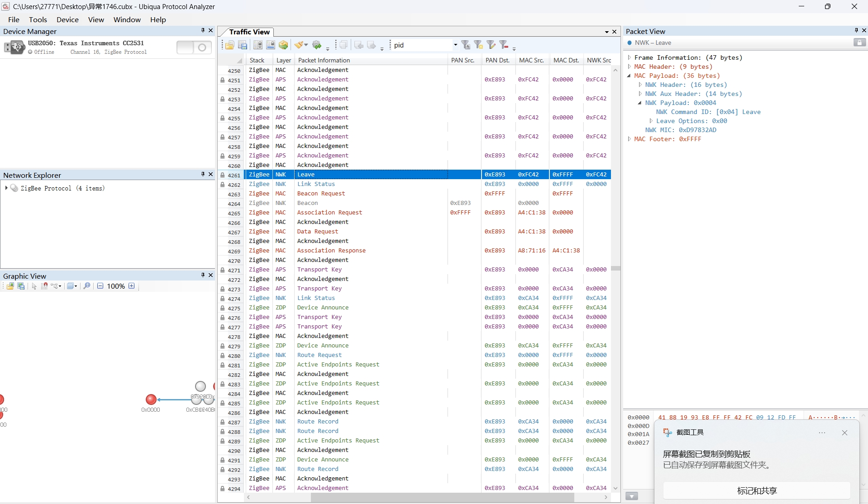
Task: Expand Frame Information in Packet View
Action: click(x=629, y=57)
